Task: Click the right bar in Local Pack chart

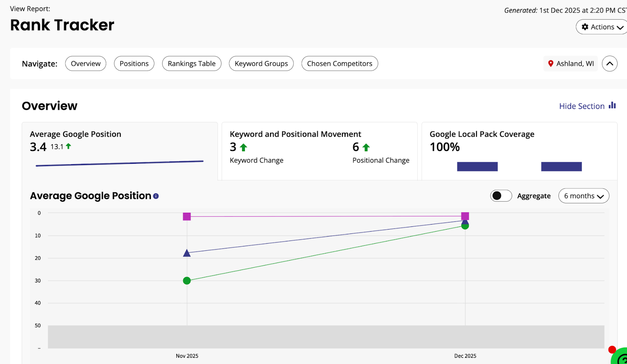Action: click(562, 167)
